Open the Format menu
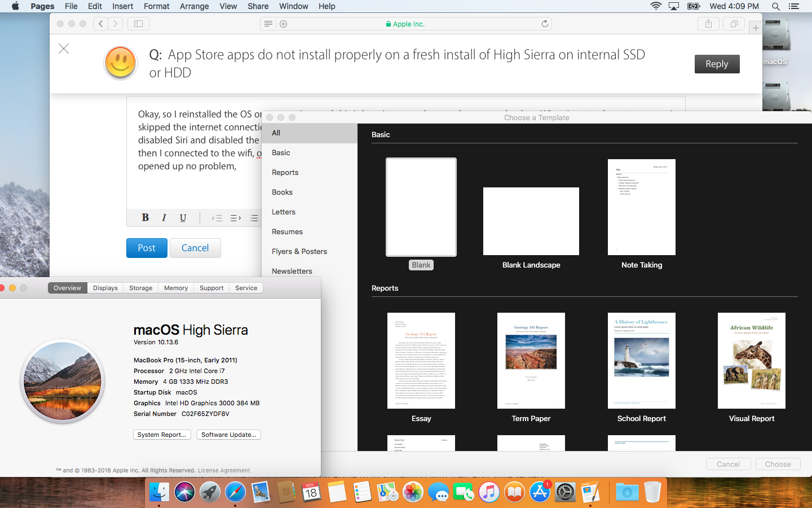Screen dimensions: 812x508 [x=156, y=6]
